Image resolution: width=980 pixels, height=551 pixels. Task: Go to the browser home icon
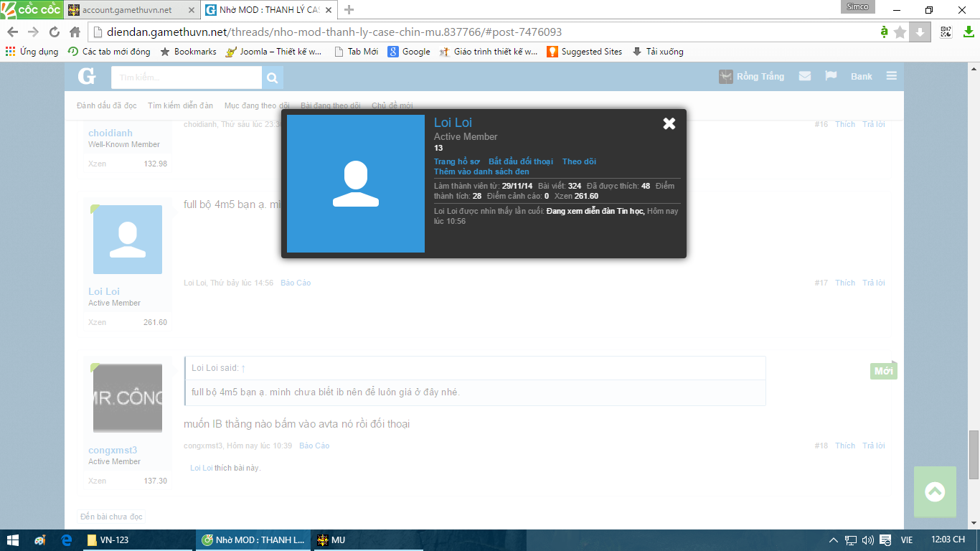click(75, 32)
